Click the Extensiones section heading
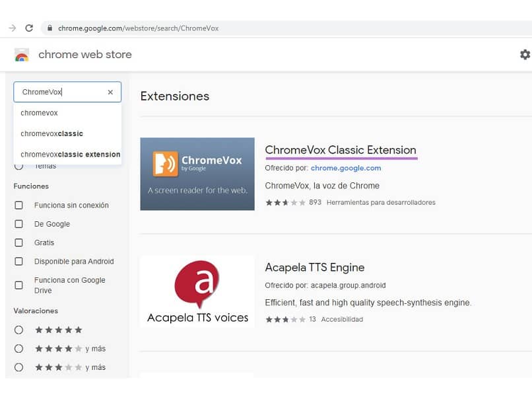 [175, 96]
